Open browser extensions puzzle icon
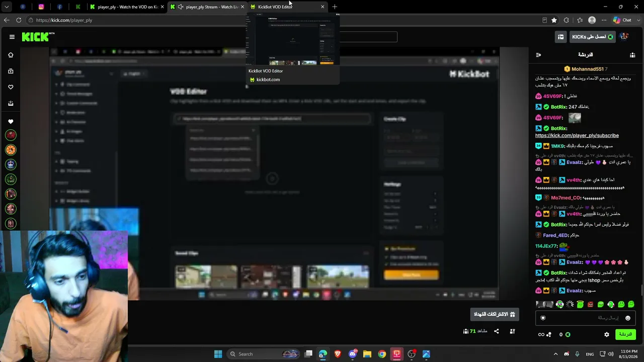Image resolution: width=644 pixels, height=362 pixels. [x=567, y=20]
